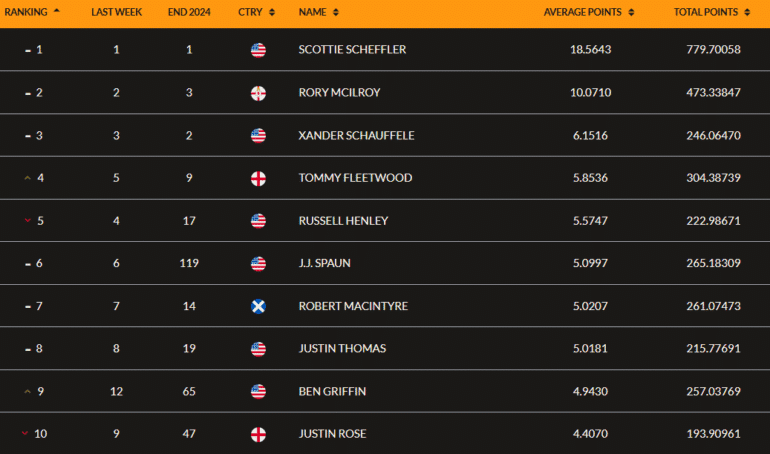Click the down-arrow movement icon beside rank 5
The image size is (770, 454).
pos(27,221)
